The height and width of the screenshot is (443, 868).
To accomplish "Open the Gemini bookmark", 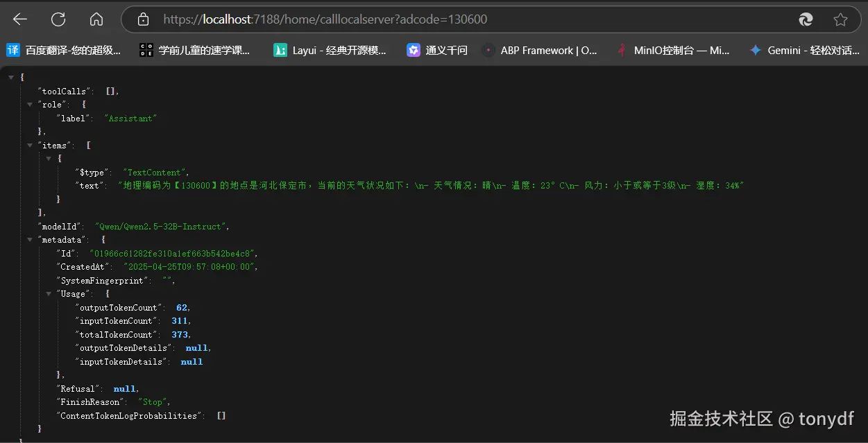I will 805,50.
